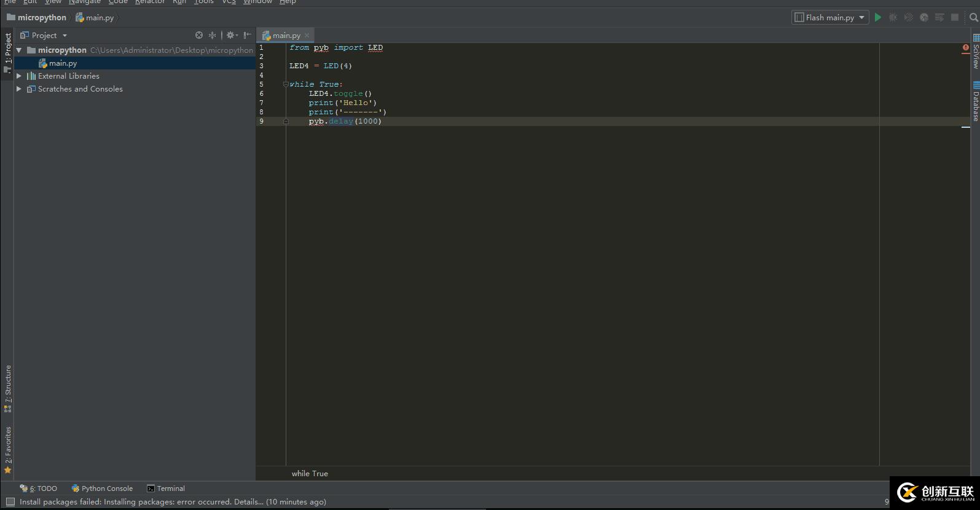Toggle the 7: Structure side tool window
The height and width of the screenshot is (510, 980).
8,387
